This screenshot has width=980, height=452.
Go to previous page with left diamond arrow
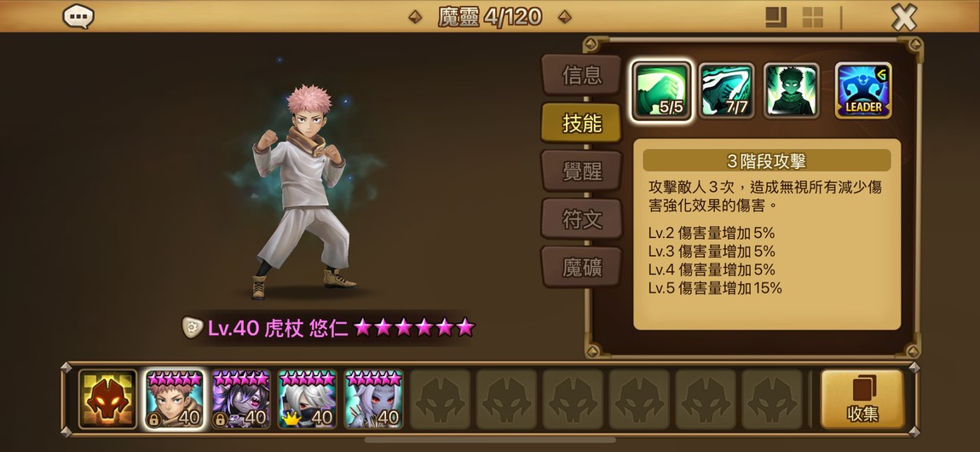415,17
